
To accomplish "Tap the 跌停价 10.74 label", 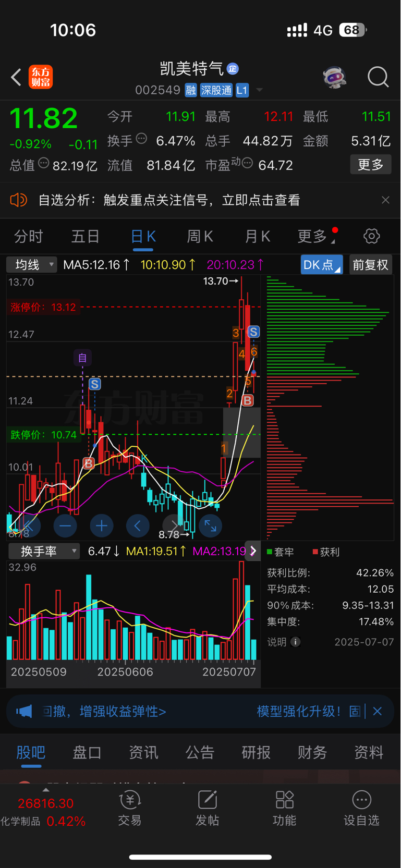I will coord(43,435).
